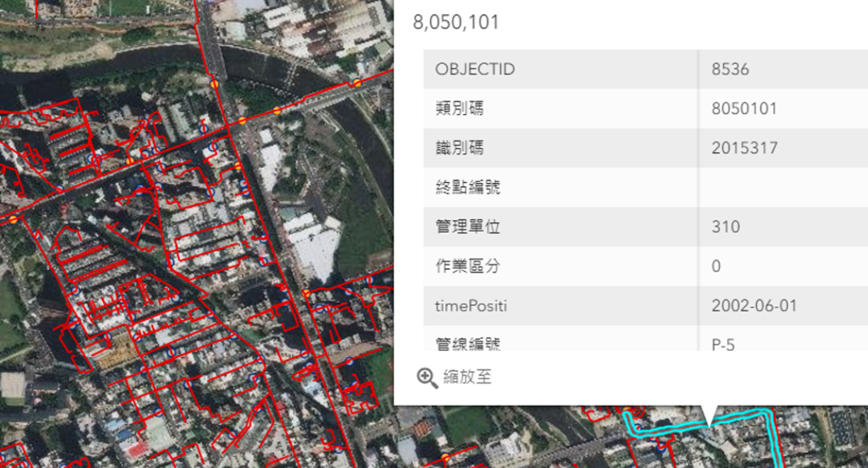Image resolution: width=868 pixels, height=468 pixels.
Task: Click the date value 2002-06-01
Action: pos(754,306)
